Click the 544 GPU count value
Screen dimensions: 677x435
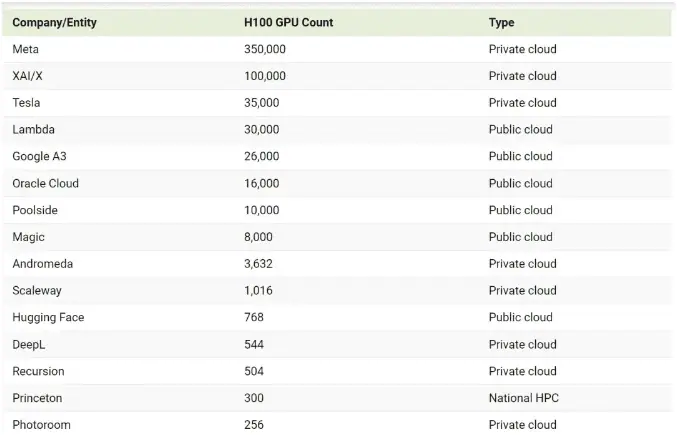[x=254, y=344]
